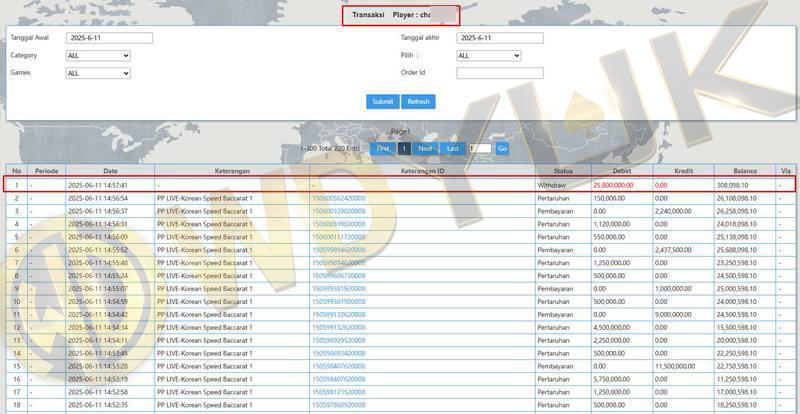The image size is (800, 414).
Task: Click the balance value 26,108,098.10
Action: click(x=737, y=198)
